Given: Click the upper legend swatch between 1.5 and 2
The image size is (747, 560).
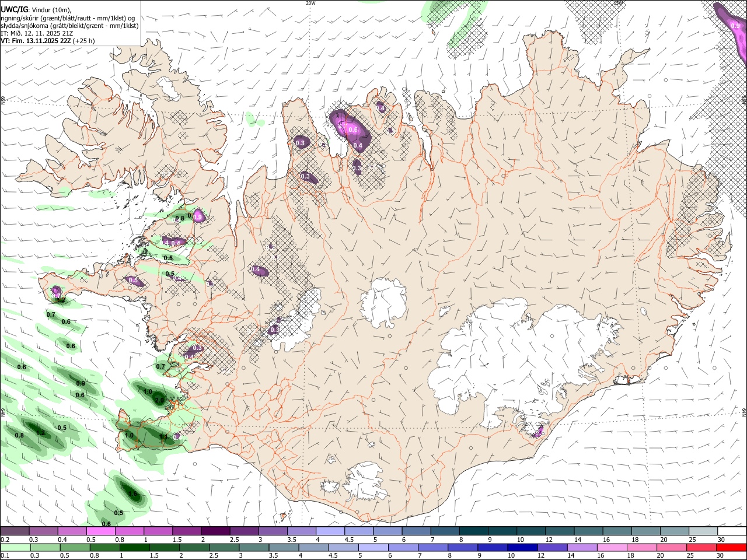Looking at the screenshot, I should [x=187, y=531].
